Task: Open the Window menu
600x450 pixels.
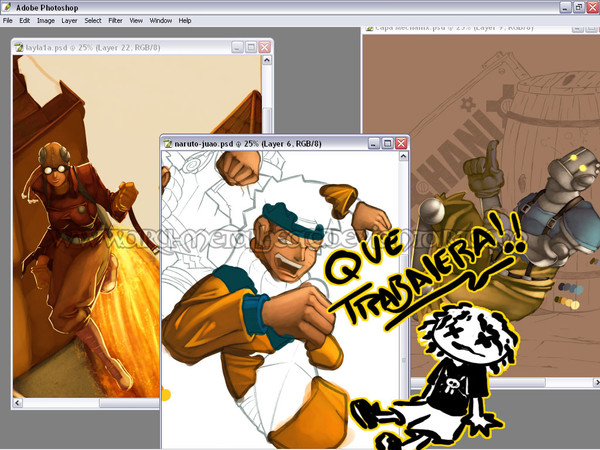Action: [x=160, y=21]
